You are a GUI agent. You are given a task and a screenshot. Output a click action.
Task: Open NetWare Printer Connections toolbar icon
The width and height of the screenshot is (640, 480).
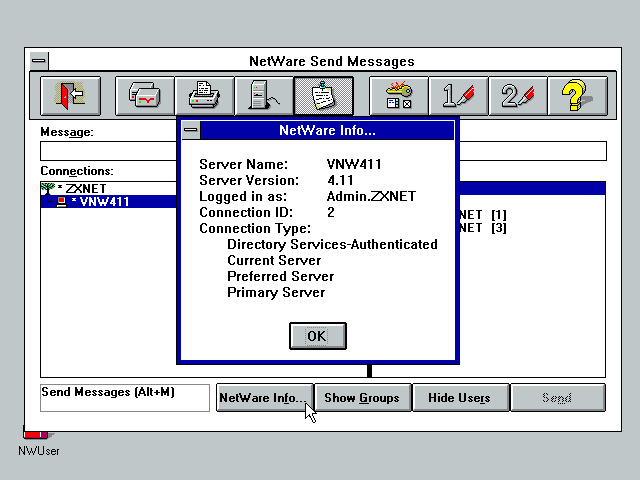pos(204,96)
